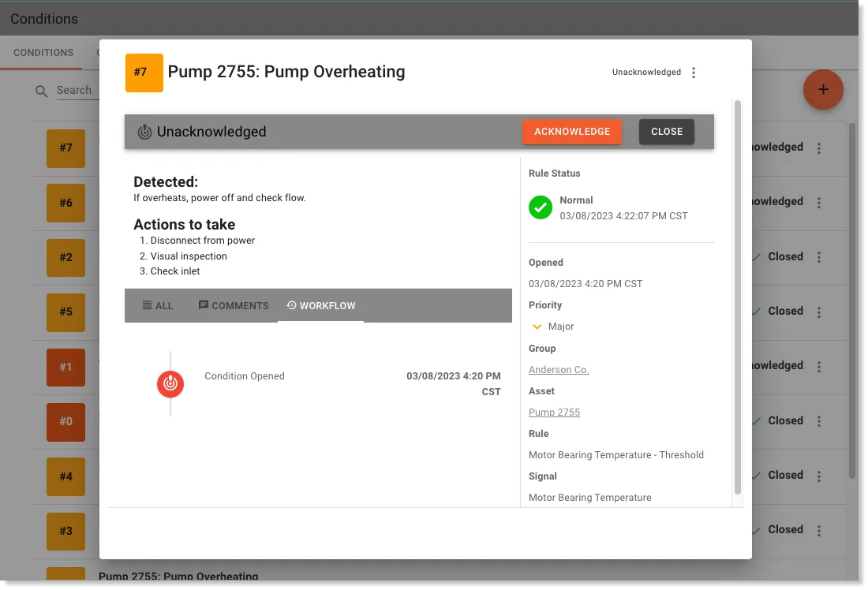Open the options menu for condition #1 row
The width and height of the screenshot is (868, 590).
pyautogui.click(x=819, y=367)
